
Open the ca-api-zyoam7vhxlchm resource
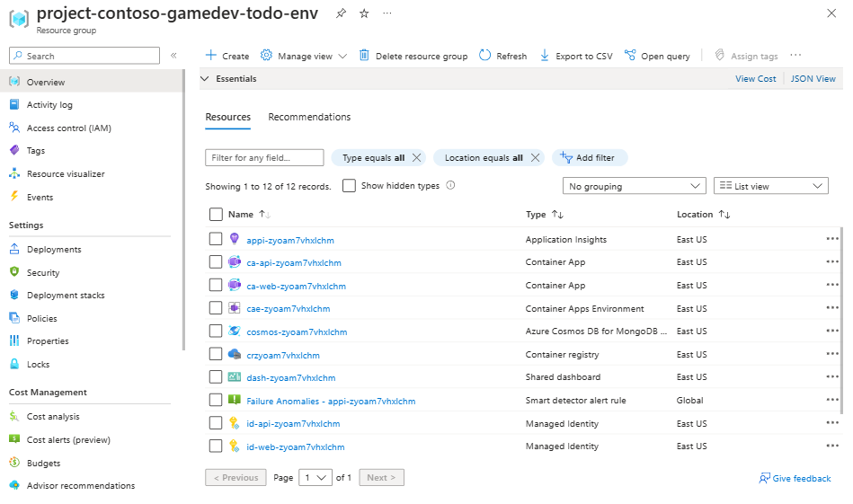click(x=294, y=262)
